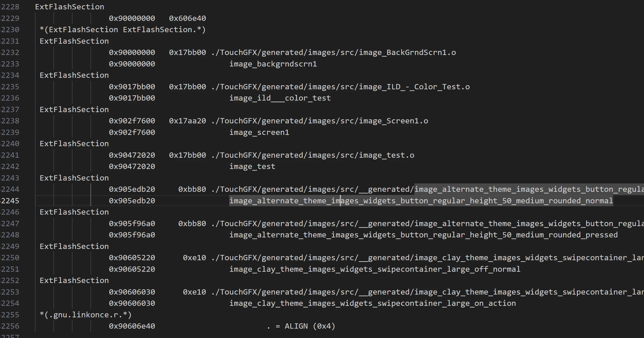Image resolution: width=644 pixels, height=338 pixels.
Task: Click the image_Screen1.o object path
Action: click(320, 121)
